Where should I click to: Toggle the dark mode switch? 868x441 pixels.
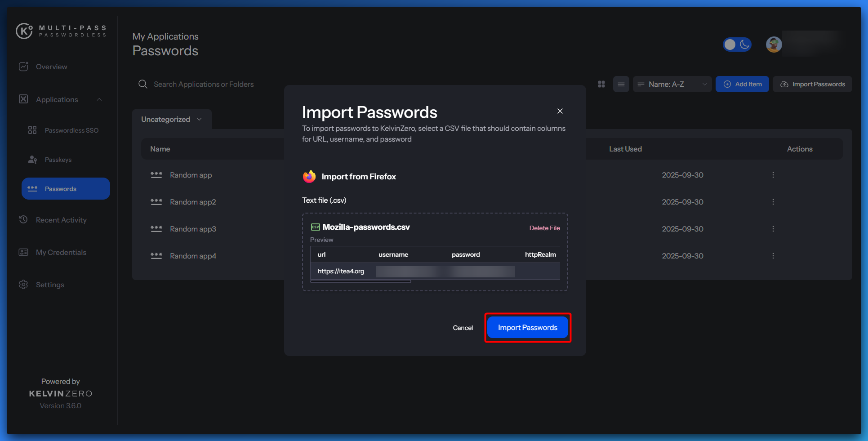click(737, 45)
